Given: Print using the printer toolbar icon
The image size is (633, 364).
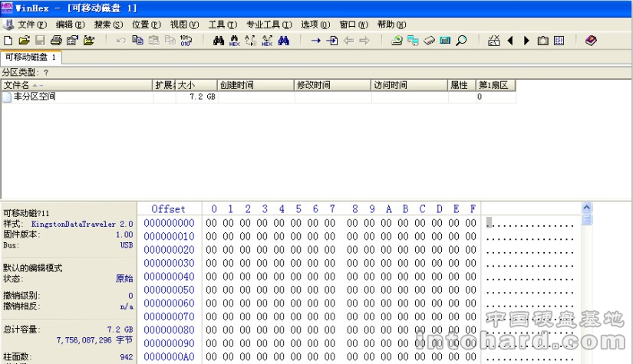Looking at the screenshot, I should point(56,41).
